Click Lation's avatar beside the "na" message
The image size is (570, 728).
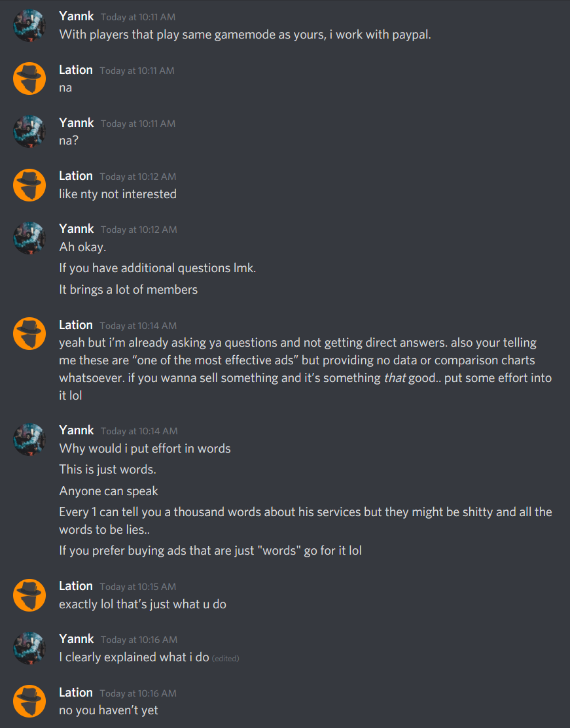pos(29,78)
